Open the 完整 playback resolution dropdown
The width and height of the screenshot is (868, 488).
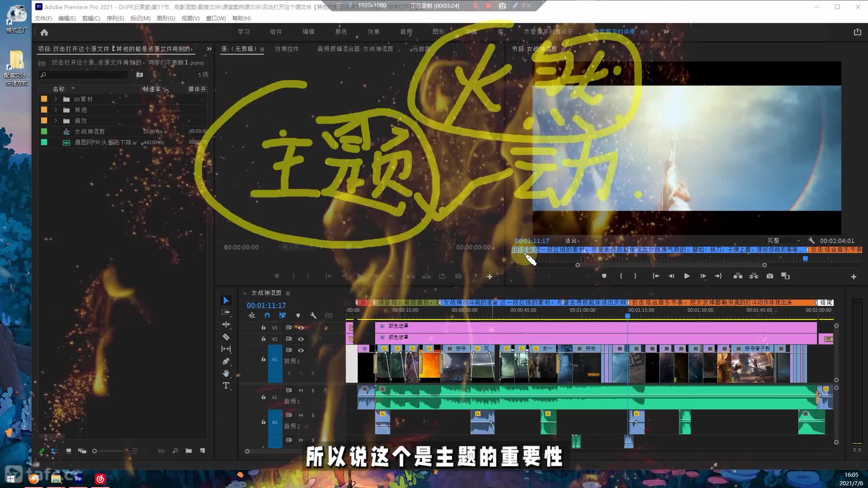(783, 241)
